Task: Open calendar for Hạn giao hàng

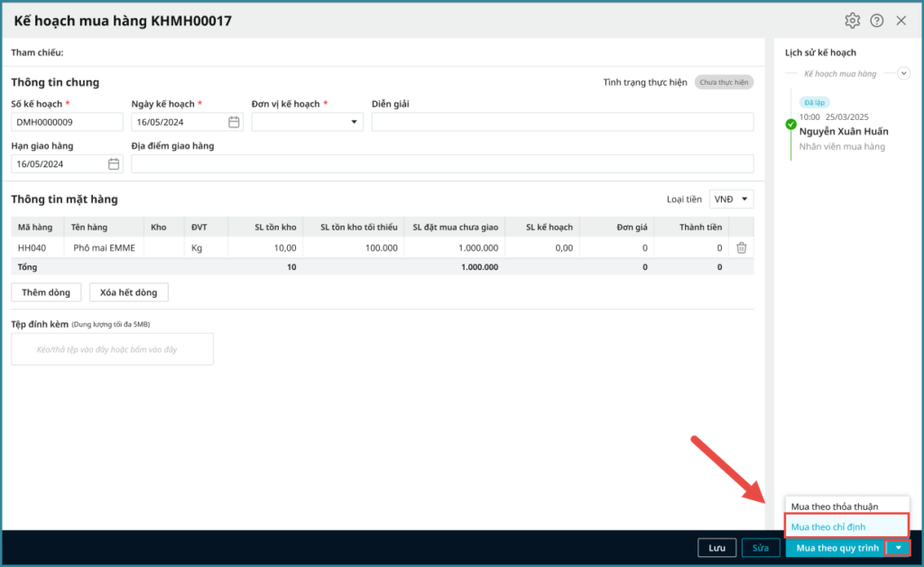Action: coord(114,163)
